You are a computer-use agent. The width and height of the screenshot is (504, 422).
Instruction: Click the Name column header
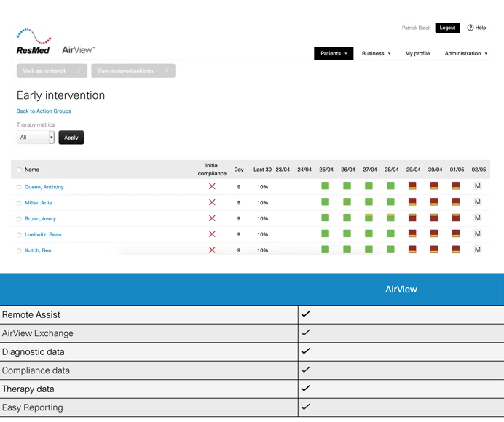point(32,170)
